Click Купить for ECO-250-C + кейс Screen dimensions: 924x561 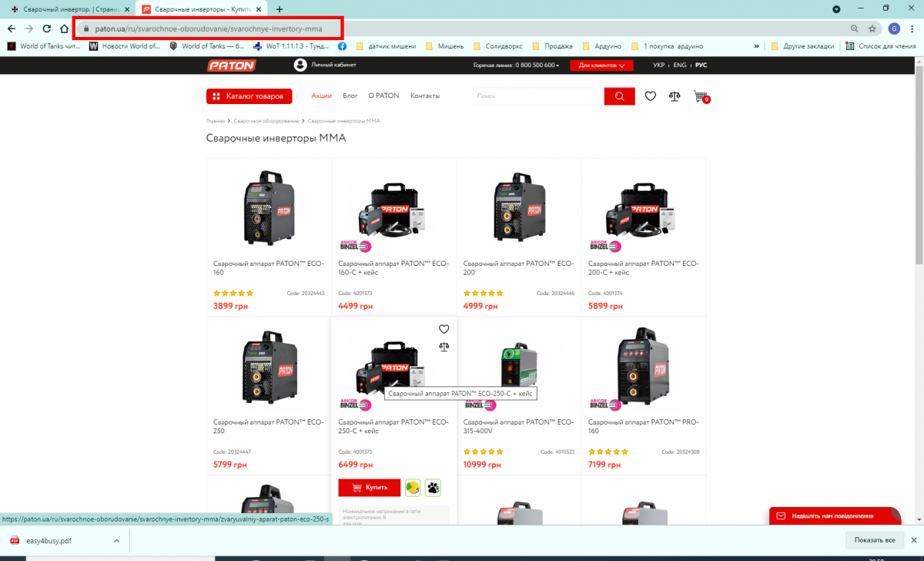click(x=369, y=487)
